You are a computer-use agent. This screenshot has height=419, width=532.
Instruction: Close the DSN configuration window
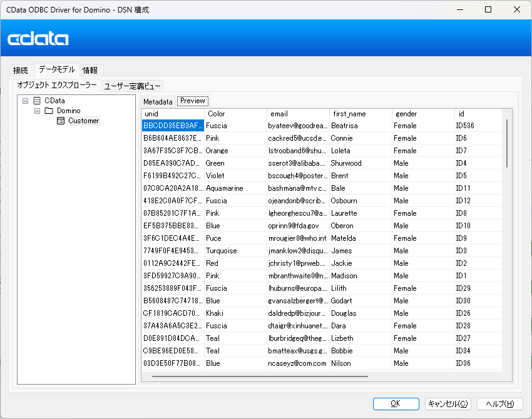pyautogui.click(x=517, y=9)
